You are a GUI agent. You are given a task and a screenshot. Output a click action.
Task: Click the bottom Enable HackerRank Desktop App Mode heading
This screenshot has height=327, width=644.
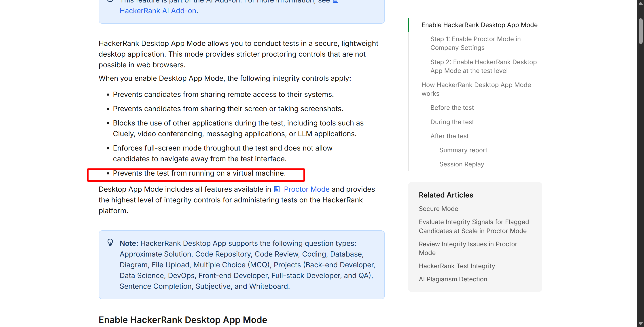point(183,320)
